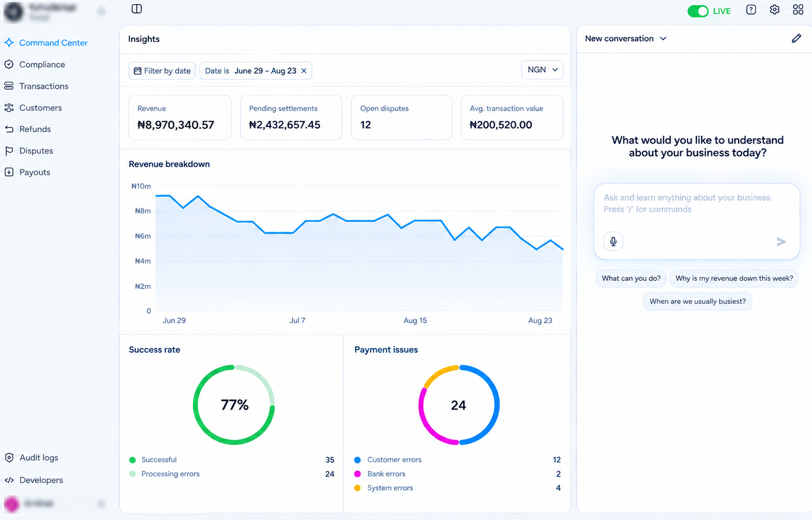Image resolution: width=812 pixels, height=520 pixels.
Task: Open the help question mark icon
Action: click(x=751, y=10)
